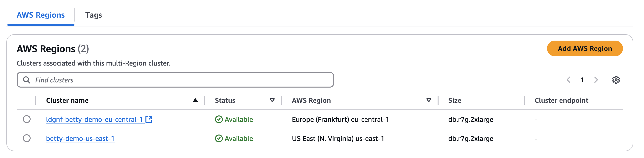The width and height of the screenshot is (644, 158).
Task: Click the sort arrow on Cluster name column
Action: [195, 100]
